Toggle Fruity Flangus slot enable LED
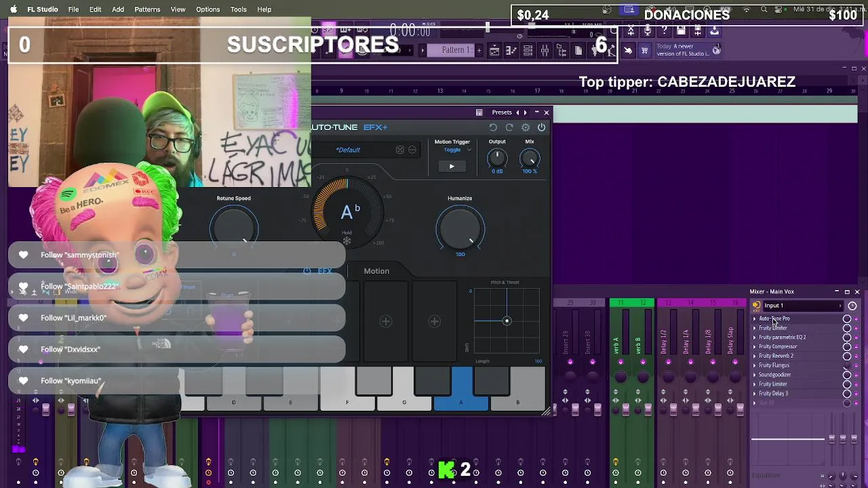Screen dimensions: 868x488 pos(856,366)
